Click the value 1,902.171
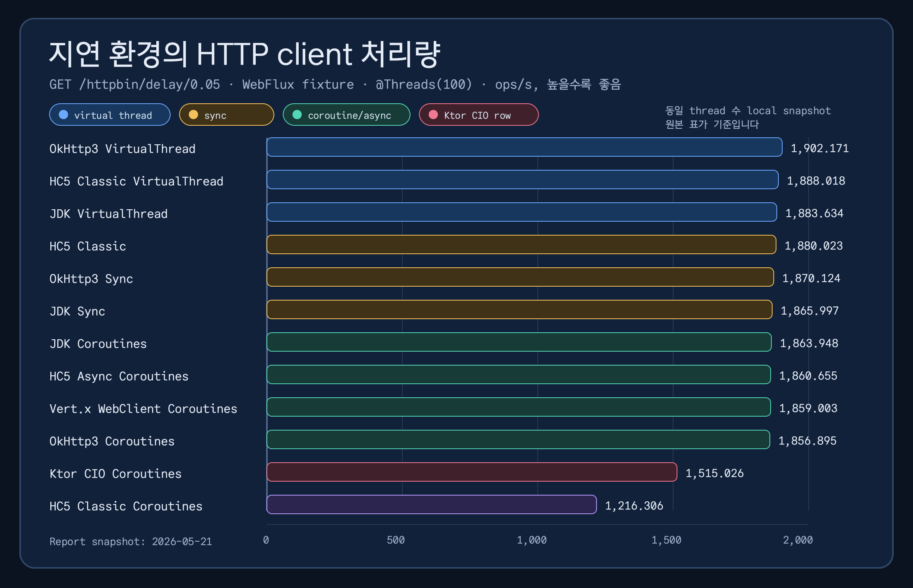This screenshot has width=913, height=588. [x=820, y=149]
